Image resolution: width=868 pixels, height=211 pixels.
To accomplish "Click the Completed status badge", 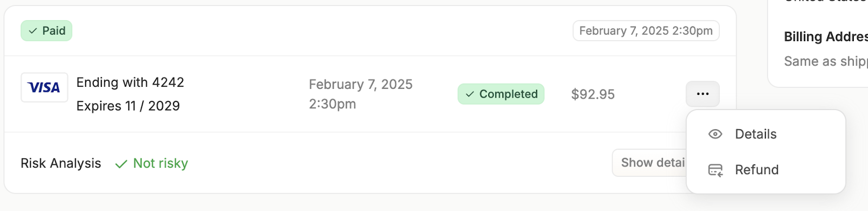I will click(x=501, y=94).
